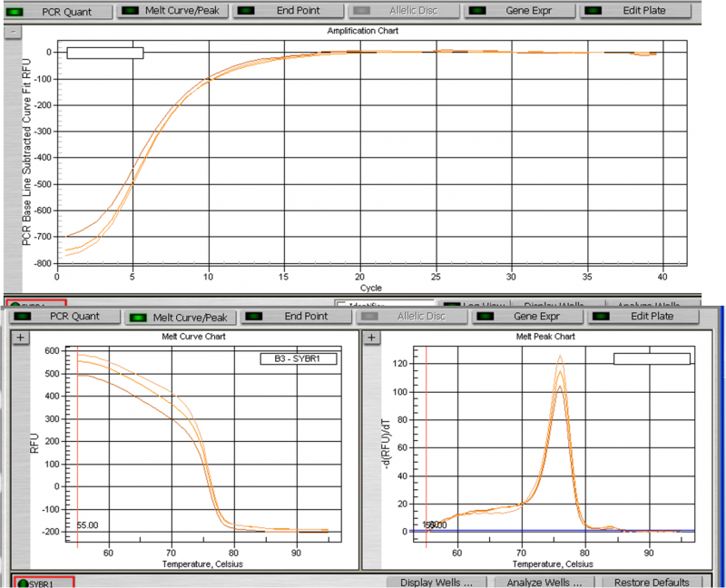Click Melt Curve Chart title

pyautogui.click(x=193, y=337)
